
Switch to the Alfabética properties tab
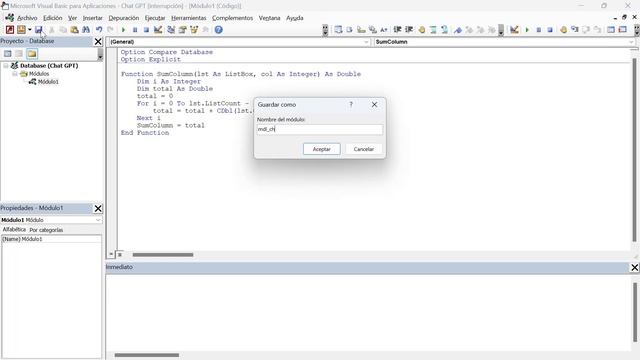14,230
